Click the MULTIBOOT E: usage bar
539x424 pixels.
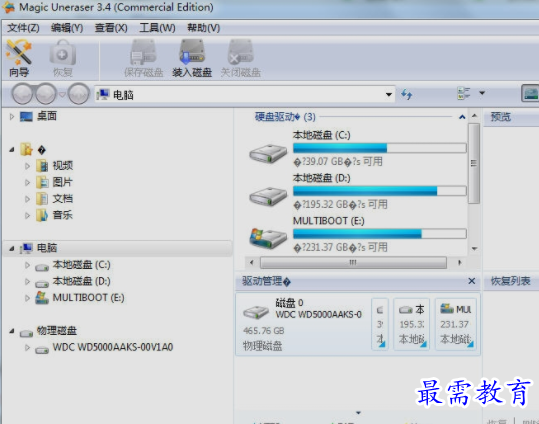point(380,234)
